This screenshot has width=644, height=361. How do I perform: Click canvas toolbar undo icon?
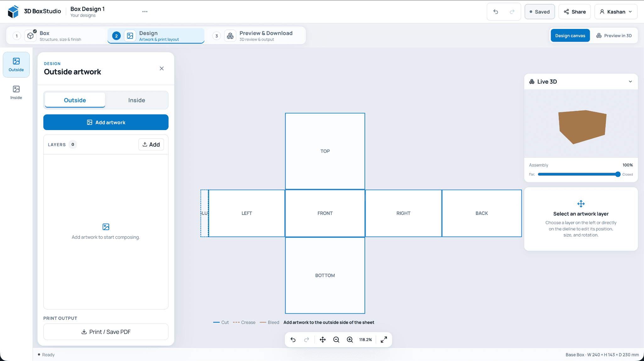click(x=293, y=340)
